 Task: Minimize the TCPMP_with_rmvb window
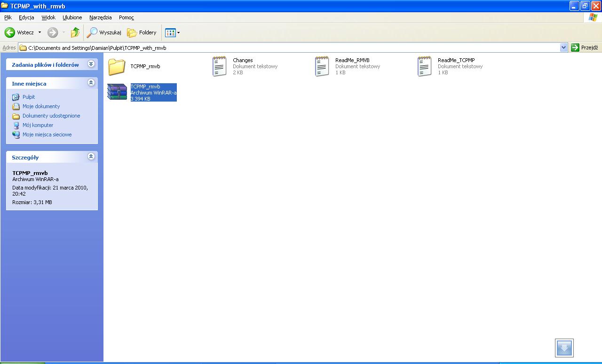point(574,6)
